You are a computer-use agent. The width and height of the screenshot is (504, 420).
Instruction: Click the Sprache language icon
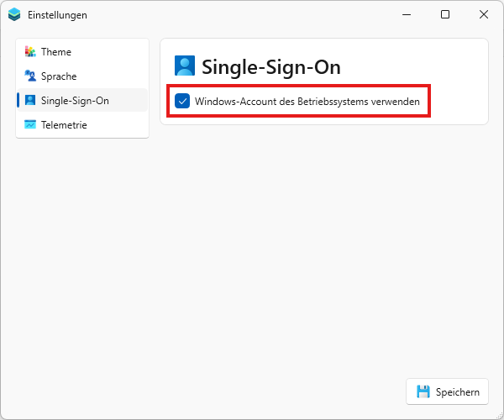30,76
